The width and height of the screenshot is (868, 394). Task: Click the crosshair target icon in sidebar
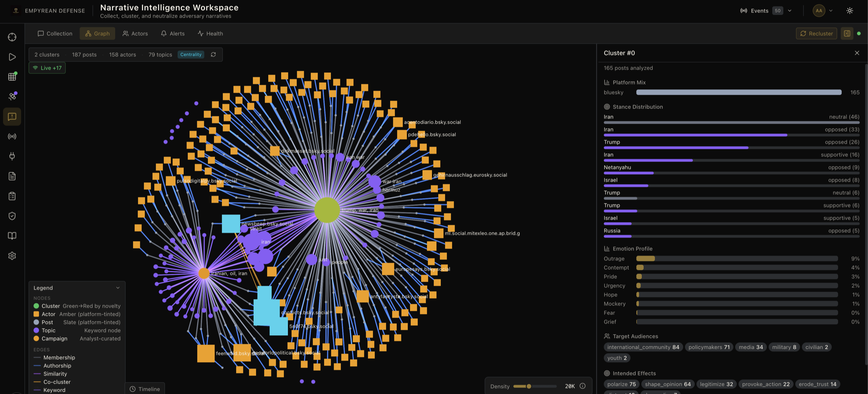tap(12, 37)
